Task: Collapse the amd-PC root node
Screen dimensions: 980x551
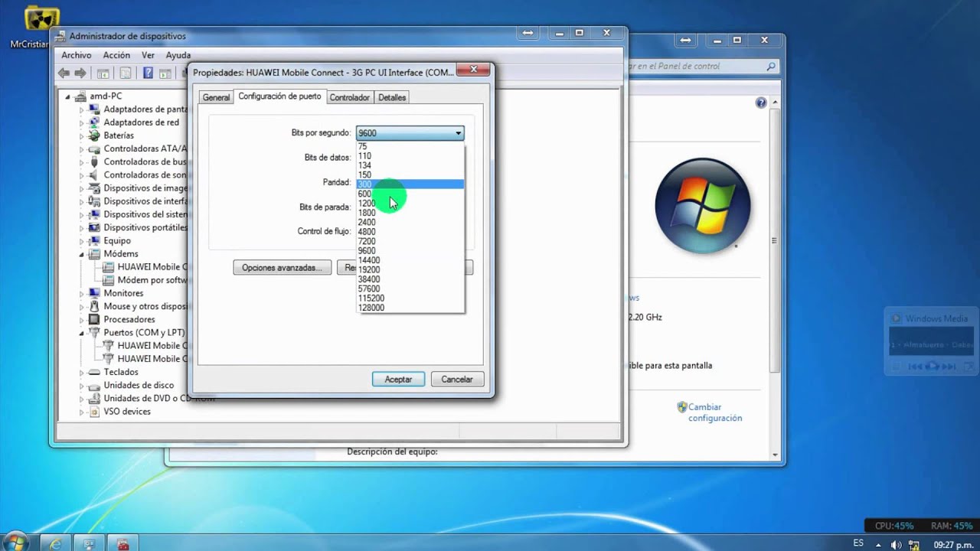Action: (67, 96)
